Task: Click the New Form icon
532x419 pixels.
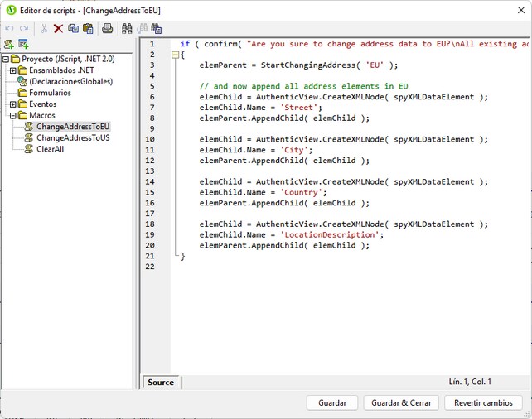Action: pyautogui.click(x=23, y=44)
